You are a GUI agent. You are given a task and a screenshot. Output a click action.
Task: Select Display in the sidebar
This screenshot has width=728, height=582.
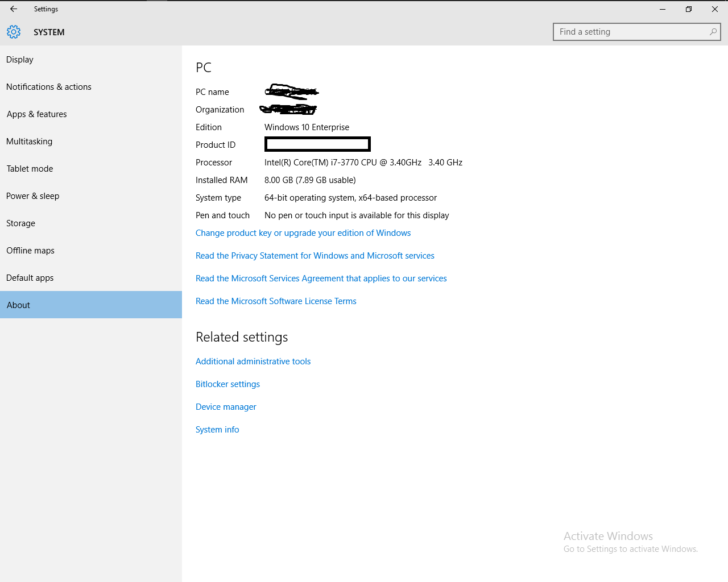click(x=20, y=59)
